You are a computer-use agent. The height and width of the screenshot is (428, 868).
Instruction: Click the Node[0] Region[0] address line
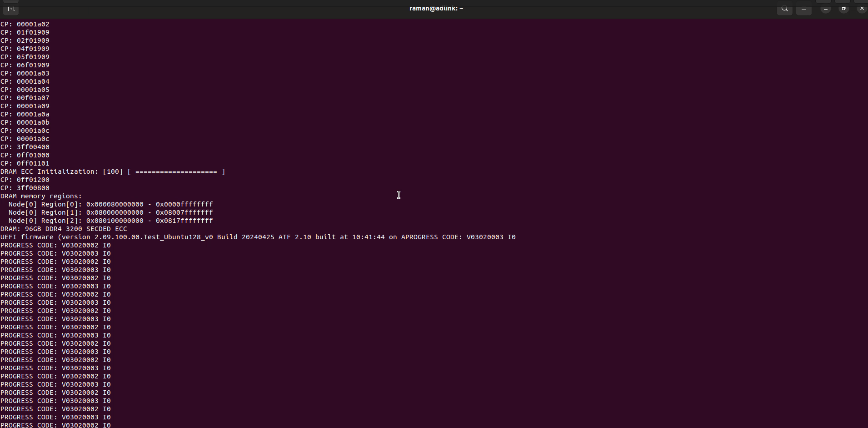[111, 204]
